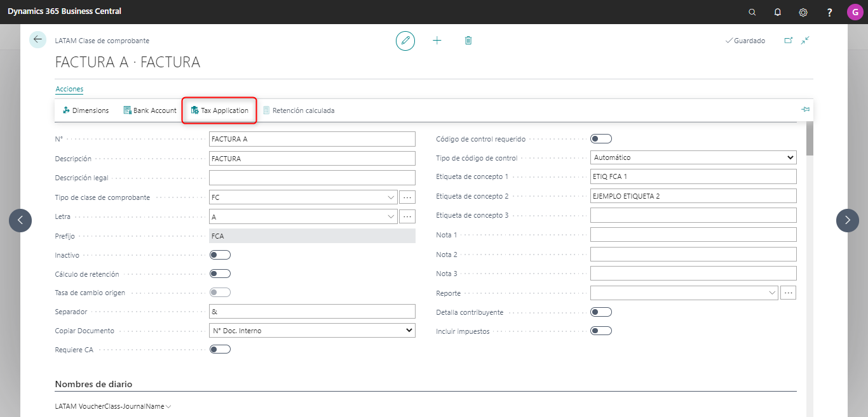Viewport: 868px width, 417px height.
Task: Click the plus icon for new record
Action: (x=437, y=41)
